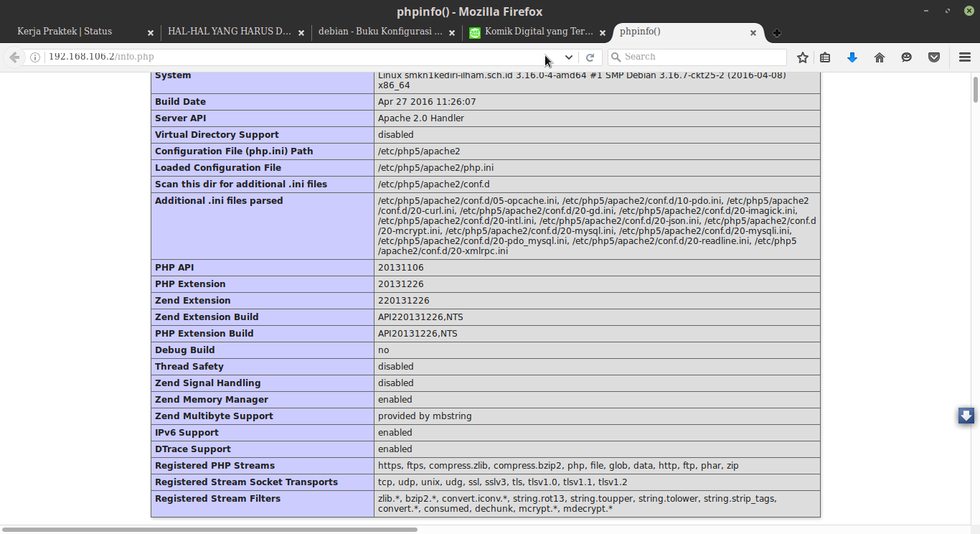Screen dimensions: 980x534
Task: Go to the Home page icon
Action: pyautogui.click(x=880, y=57)
